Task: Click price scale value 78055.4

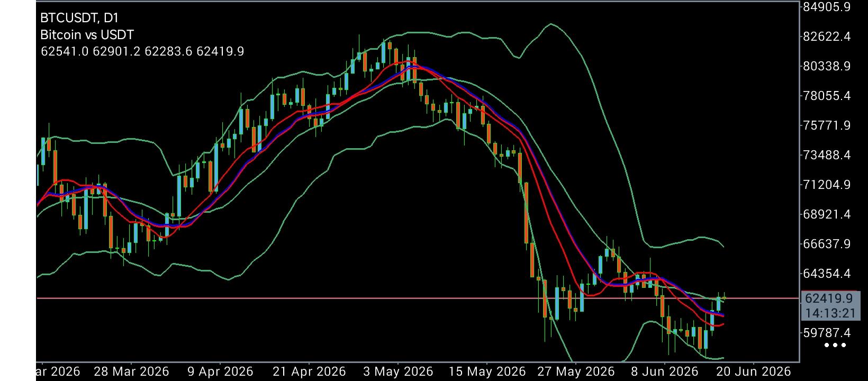Action: (826, 96)
